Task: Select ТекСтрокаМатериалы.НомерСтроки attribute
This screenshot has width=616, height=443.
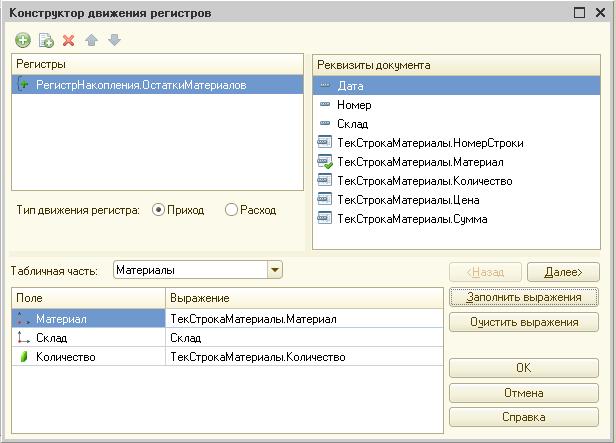Action: 456,142
